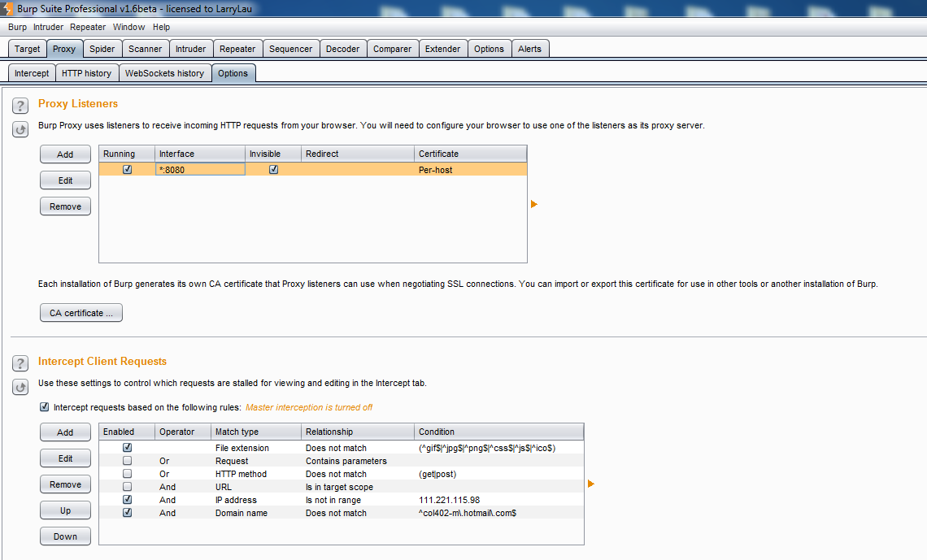The height and width of the screenshot is (560, 927).
Task: Click the 'Contains parameters' relationship cell
Action: coord(358,461)
